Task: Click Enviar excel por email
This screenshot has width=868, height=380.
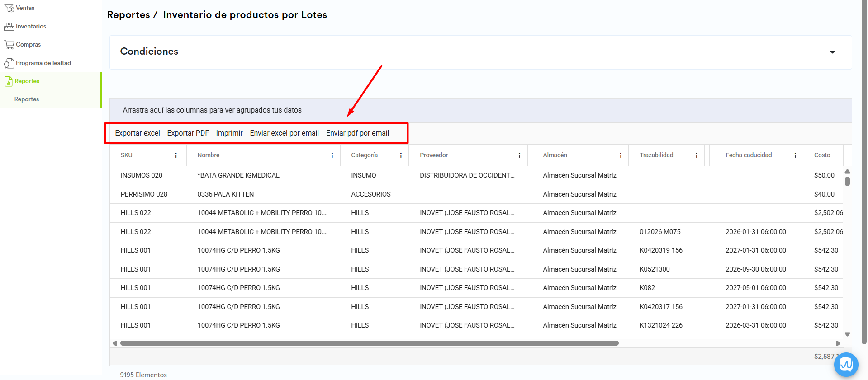Action: 285,133
